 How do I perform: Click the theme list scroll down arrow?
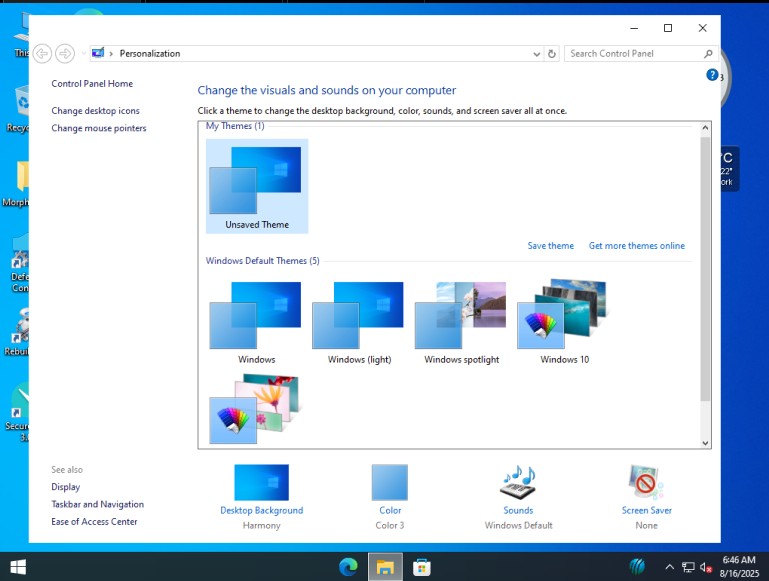point(705,443)
